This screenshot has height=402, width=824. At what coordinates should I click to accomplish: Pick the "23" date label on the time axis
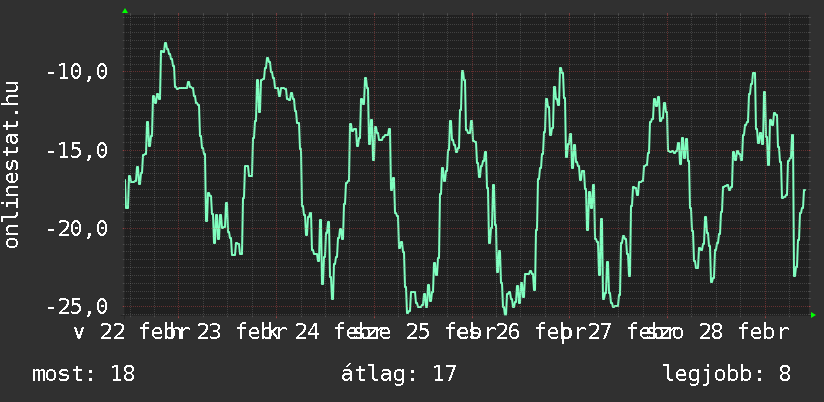(x=209, y=332)
